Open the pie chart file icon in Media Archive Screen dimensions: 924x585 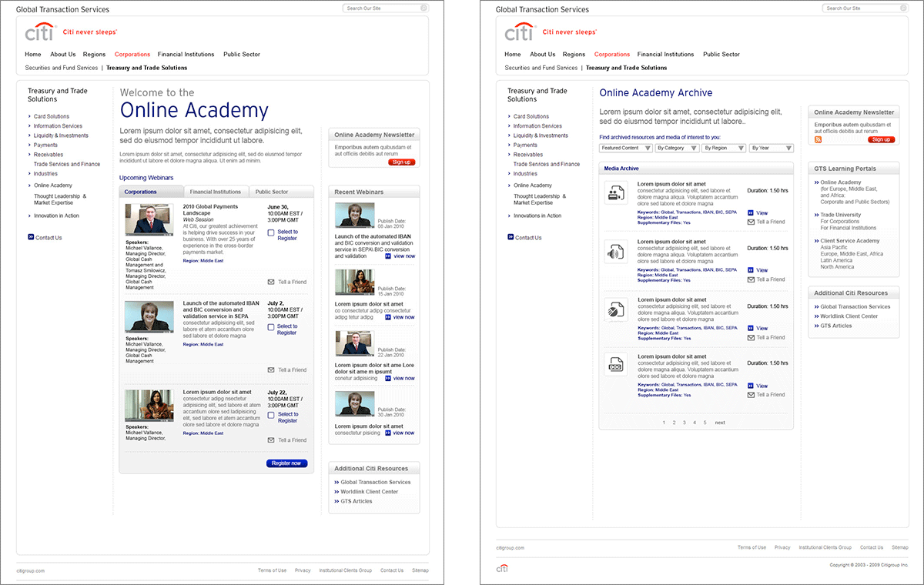[615, 309]
